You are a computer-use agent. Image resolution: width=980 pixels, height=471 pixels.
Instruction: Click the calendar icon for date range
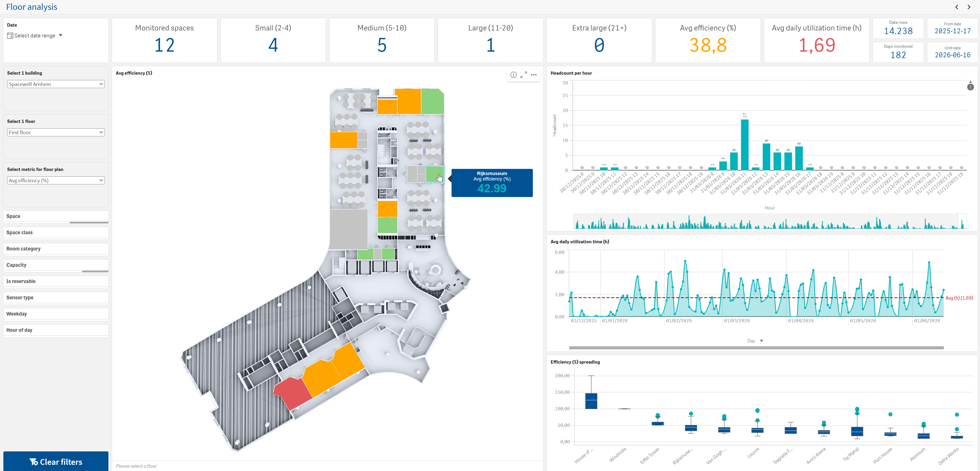pos(10,36)
